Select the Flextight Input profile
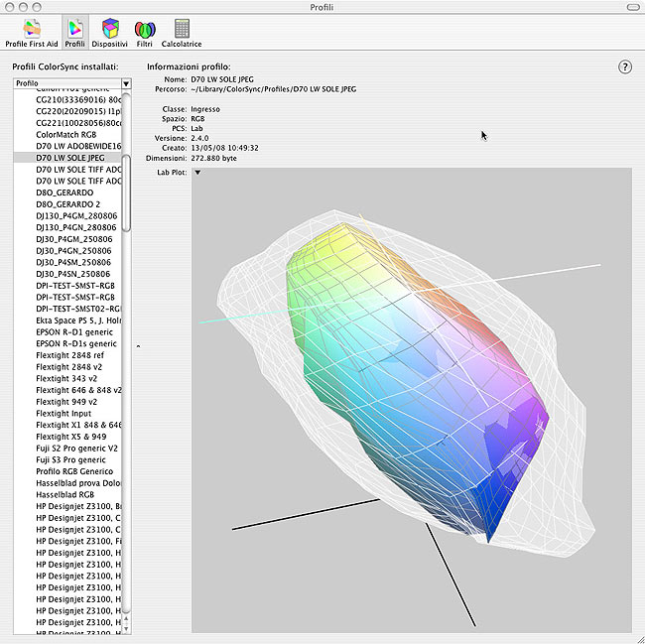Viewport: 645px width, 644px height. point(67,414)
